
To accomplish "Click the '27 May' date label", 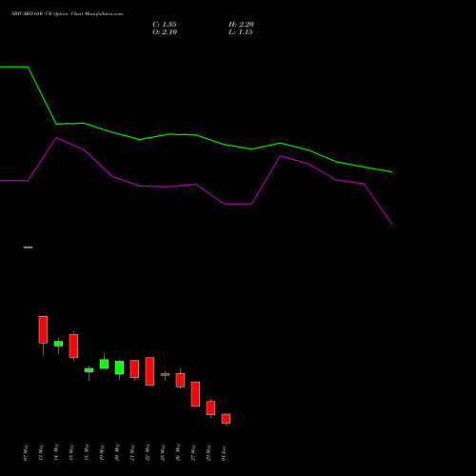I will [x=193, y=452].
